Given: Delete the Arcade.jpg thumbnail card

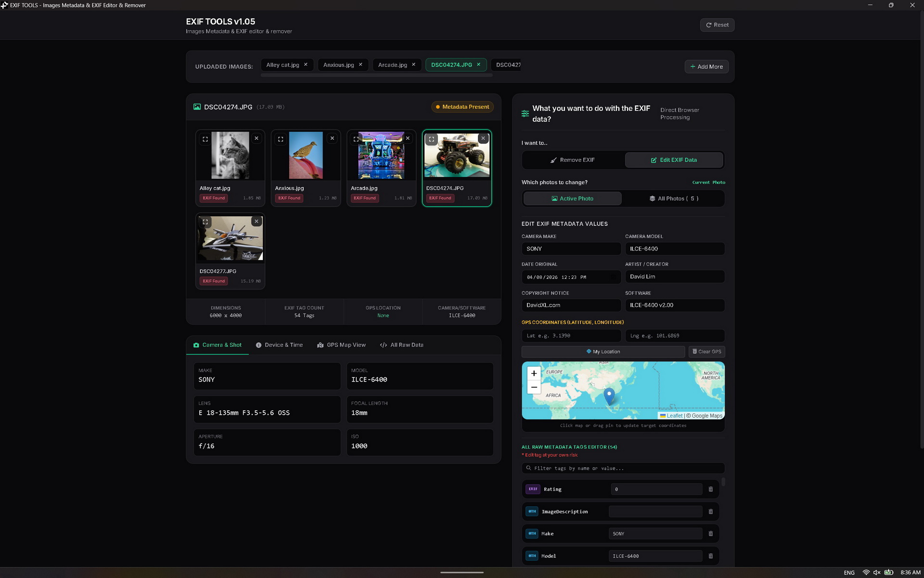Looking at the screenshot, I should tap(408, 138).
